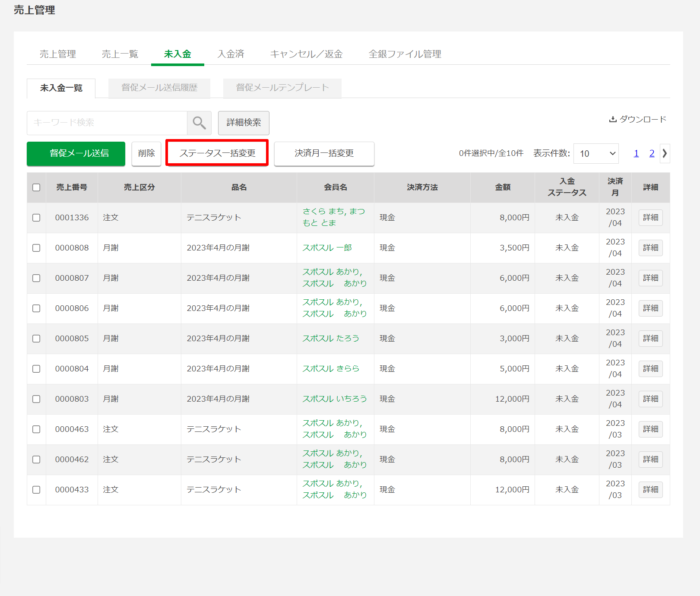Open 督促メールテンプレート sub-tab

pos(282,88)
